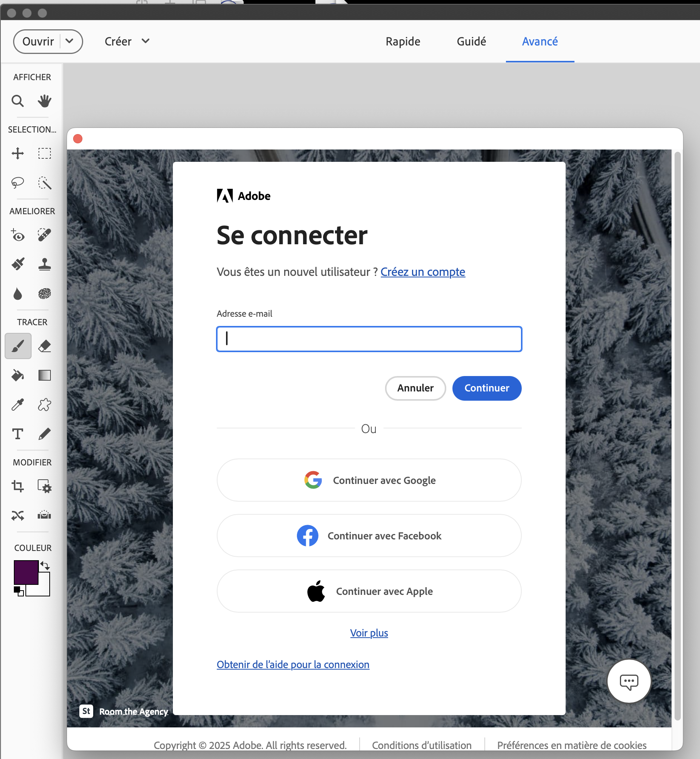Select the Red Eye Removal tool
The image size is (700, 759).
click(18, 235)
